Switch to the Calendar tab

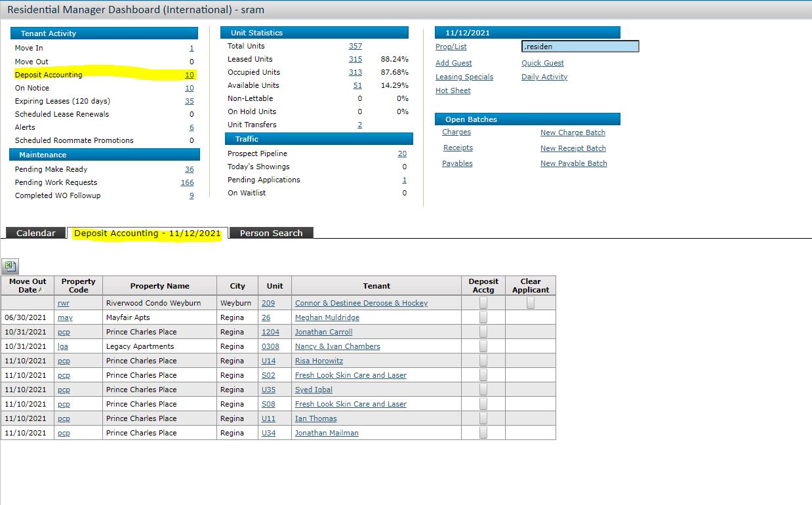pyautogui.click(x=35, y=233)
